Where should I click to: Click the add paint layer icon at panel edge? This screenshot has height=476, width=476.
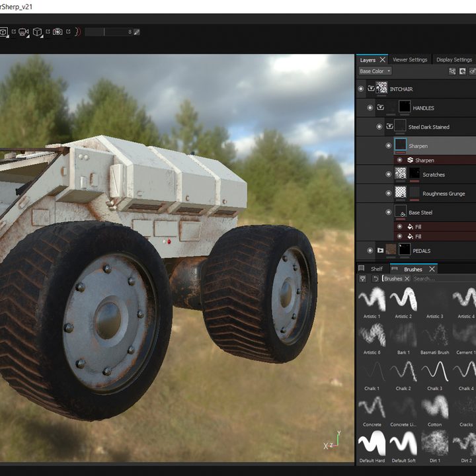(x=473, y=71)
